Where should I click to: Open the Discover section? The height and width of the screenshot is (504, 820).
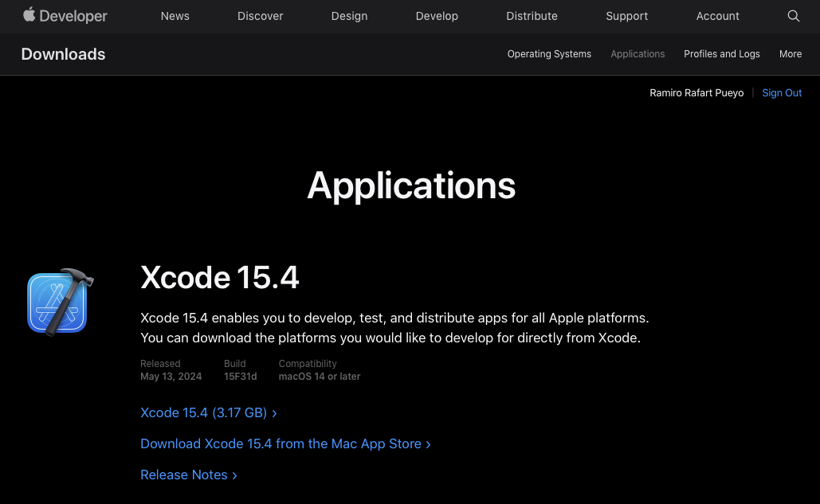[x=260, y=16]
